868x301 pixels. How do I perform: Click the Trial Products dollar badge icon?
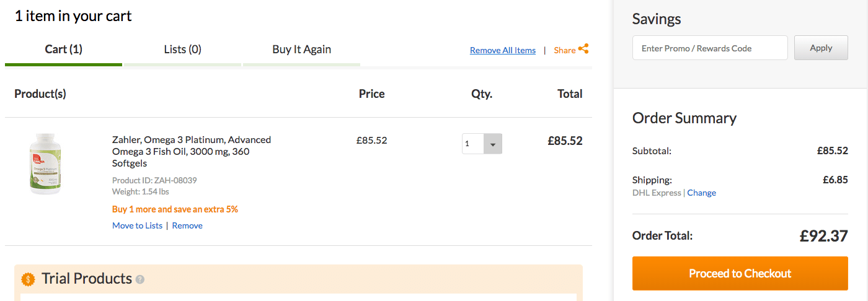28,279
